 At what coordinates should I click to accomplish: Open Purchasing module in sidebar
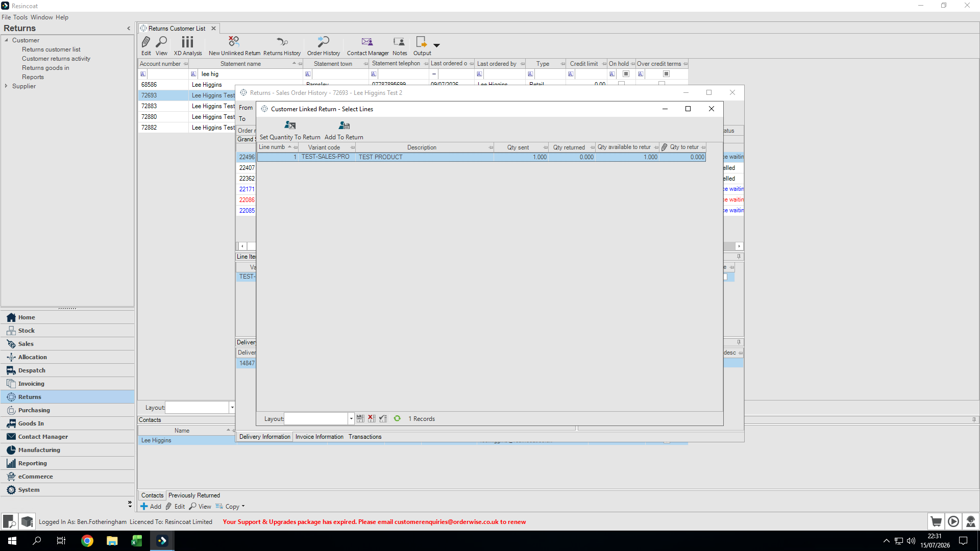pyautogui.click(x=67, y=410)
